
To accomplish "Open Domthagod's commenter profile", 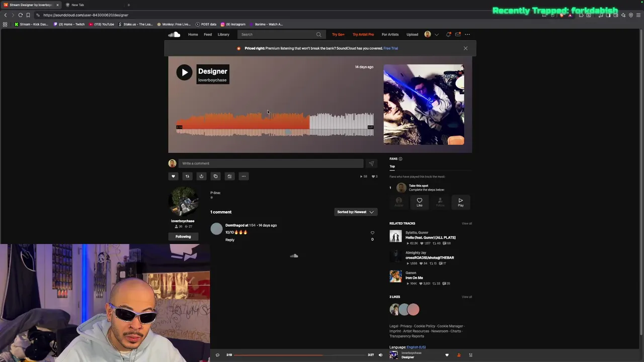I will tap(216, 229).
